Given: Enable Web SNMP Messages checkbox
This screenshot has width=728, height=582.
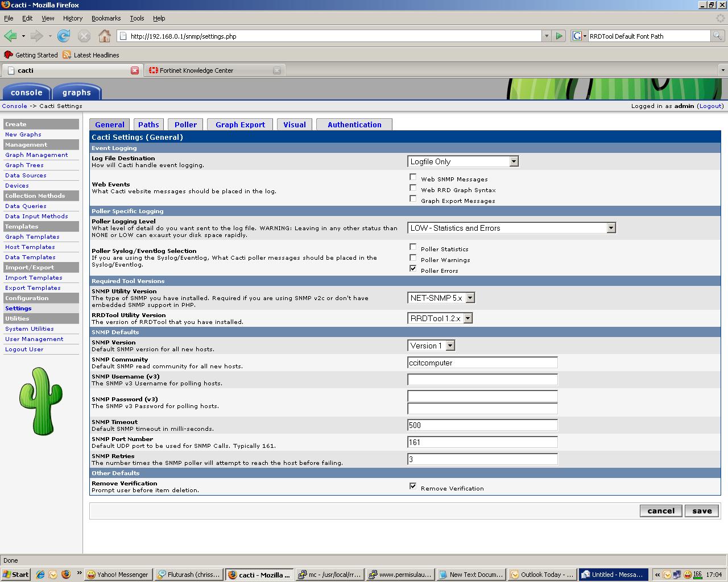Looking at the screenshot, I should [x=413, y=177].
